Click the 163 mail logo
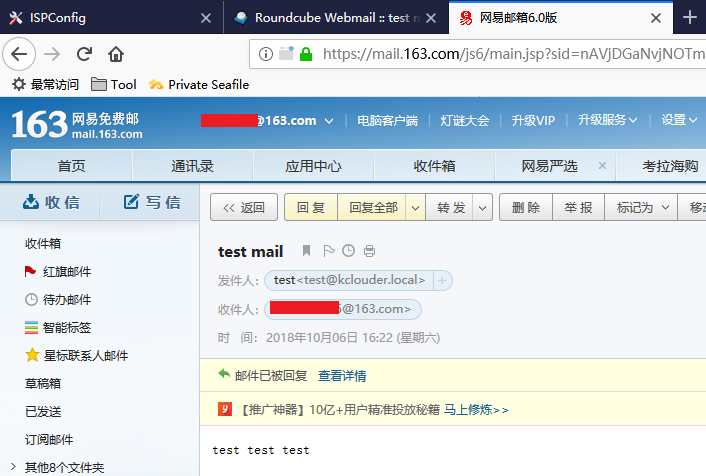 (x=77, y=124)
